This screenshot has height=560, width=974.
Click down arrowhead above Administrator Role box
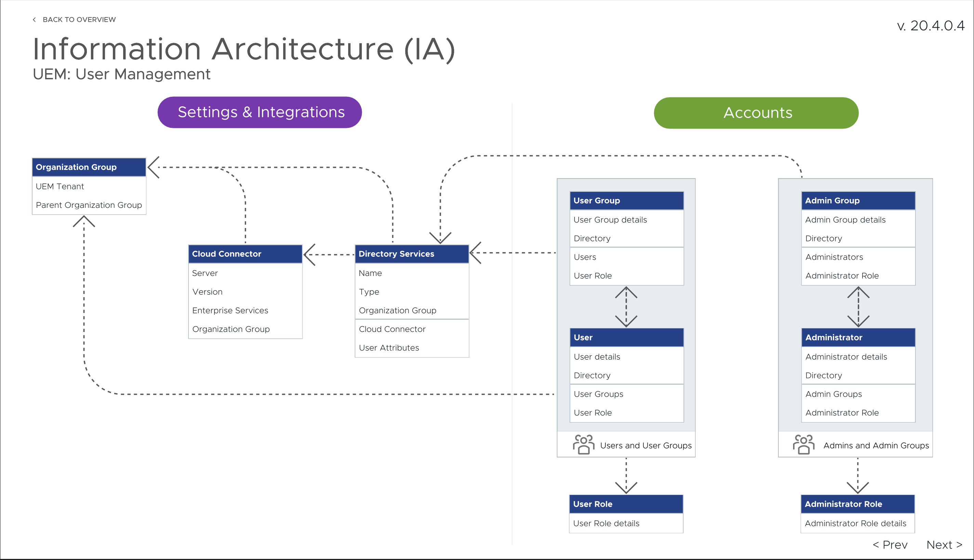tap(857, 487)
